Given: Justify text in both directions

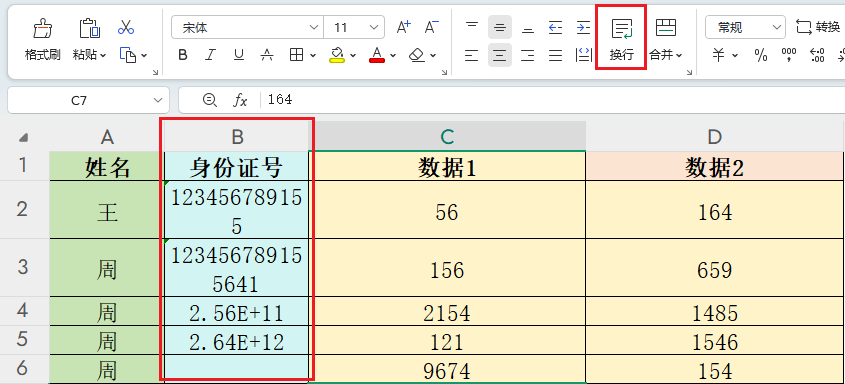Looking at the screenshot, I should coord(555,54).
